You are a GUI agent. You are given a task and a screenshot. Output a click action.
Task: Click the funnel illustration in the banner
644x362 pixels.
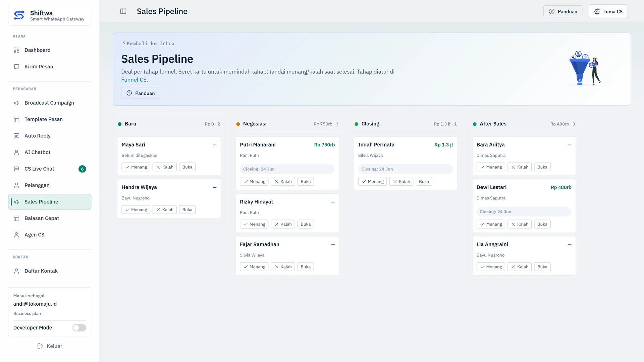[586, 68]
